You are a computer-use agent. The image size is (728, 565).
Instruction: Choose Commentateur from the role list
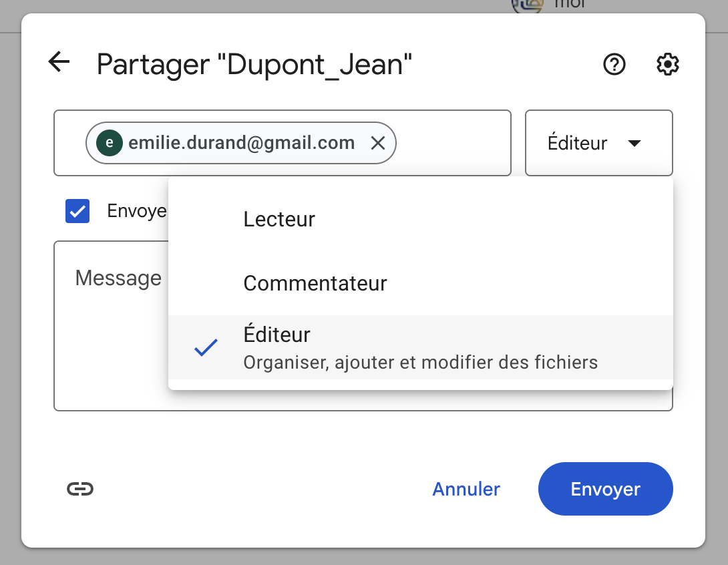coord(315,283)
